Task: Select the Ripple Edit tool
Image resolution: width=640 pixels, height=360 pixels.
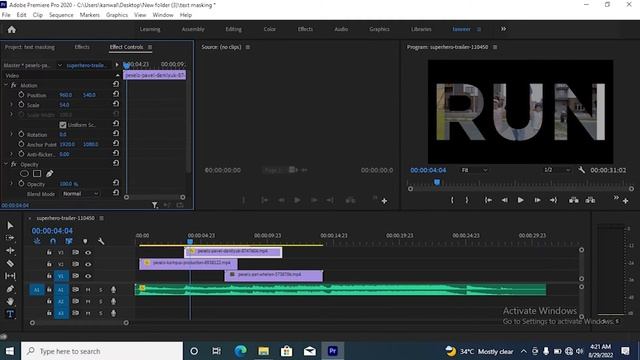Action: click(x=10, y=251)
